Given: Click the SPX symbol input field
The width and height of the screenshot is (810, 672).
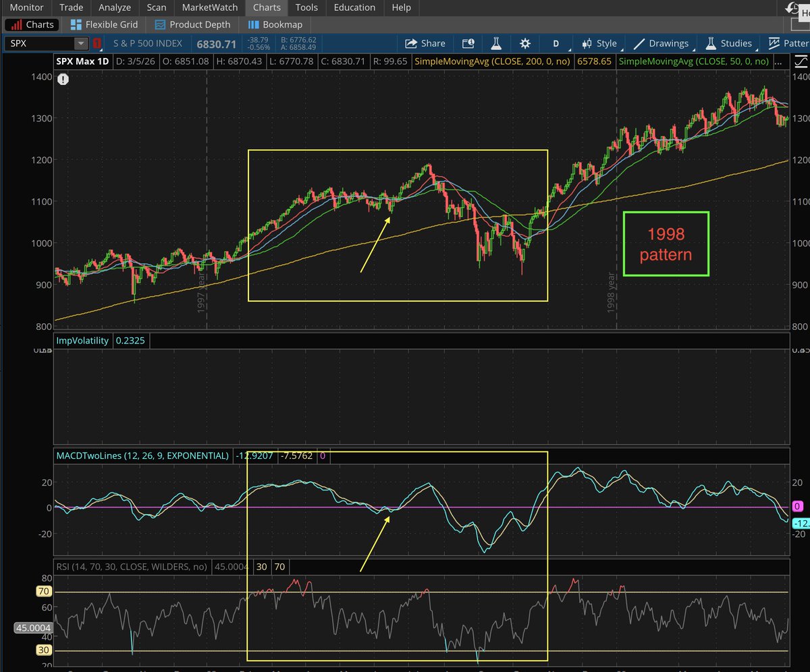Looking at the screenshot, I should (39, 43).
